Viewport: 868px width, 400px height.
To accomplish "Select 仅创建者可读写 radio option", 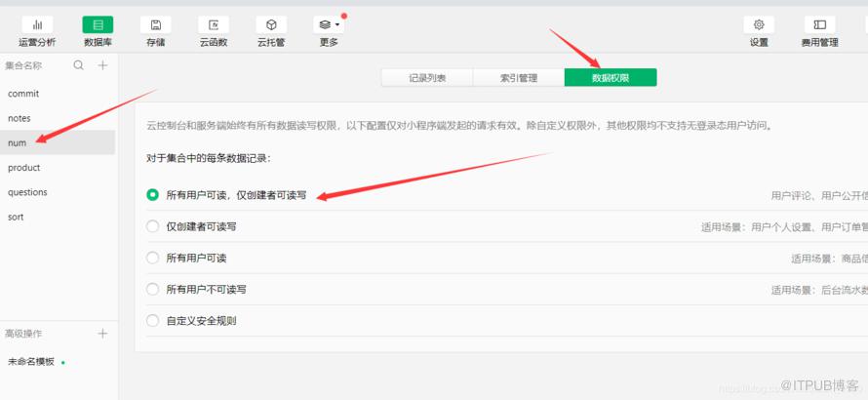I will click(152, 226).
